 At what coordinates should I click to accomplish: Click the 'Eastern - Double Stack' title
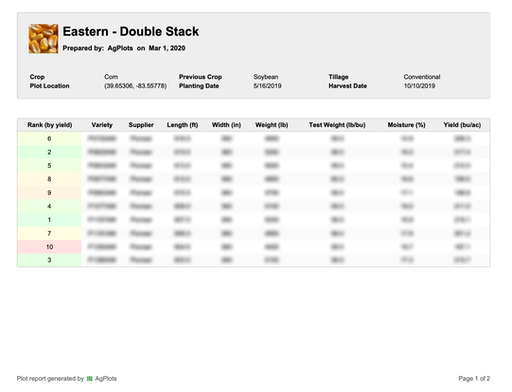tap(131, 32)
